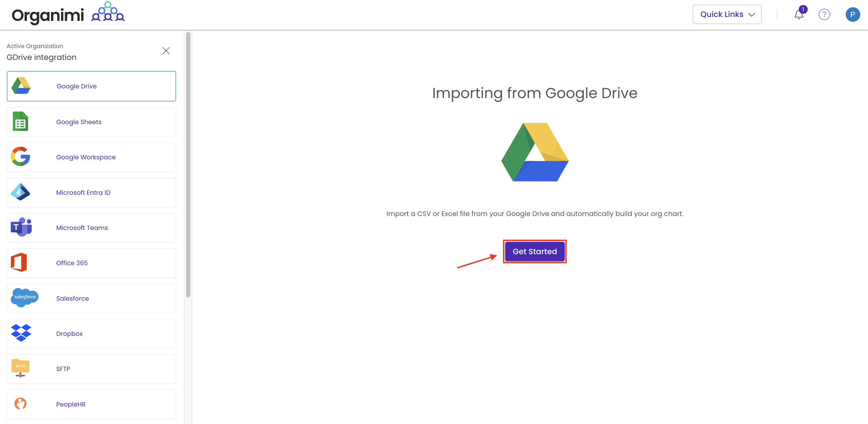The width and height of the screenshot is (868, 424).
Task: Click the 'Import a CSV or Excel file' description
Action: click(x=535, y=214)
